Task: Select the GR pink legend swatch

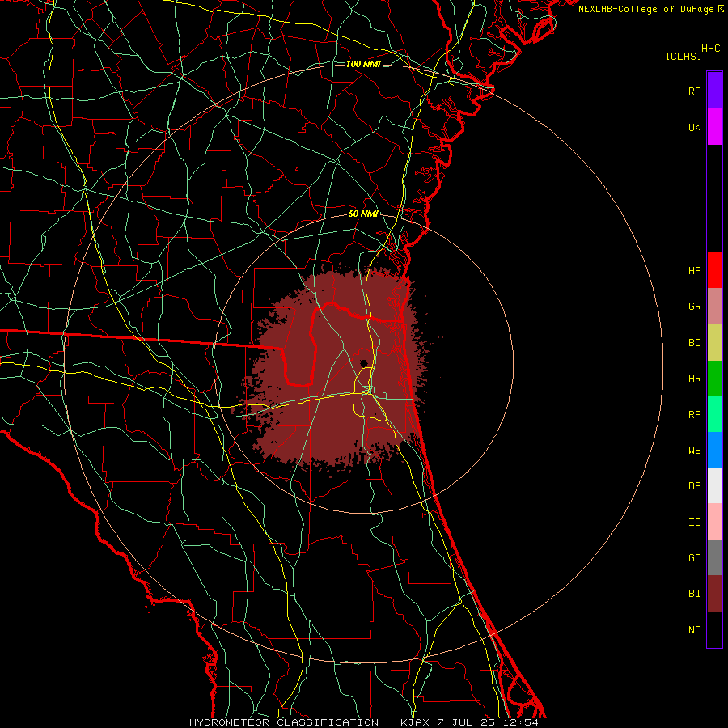Action: (x=714, y=307)
